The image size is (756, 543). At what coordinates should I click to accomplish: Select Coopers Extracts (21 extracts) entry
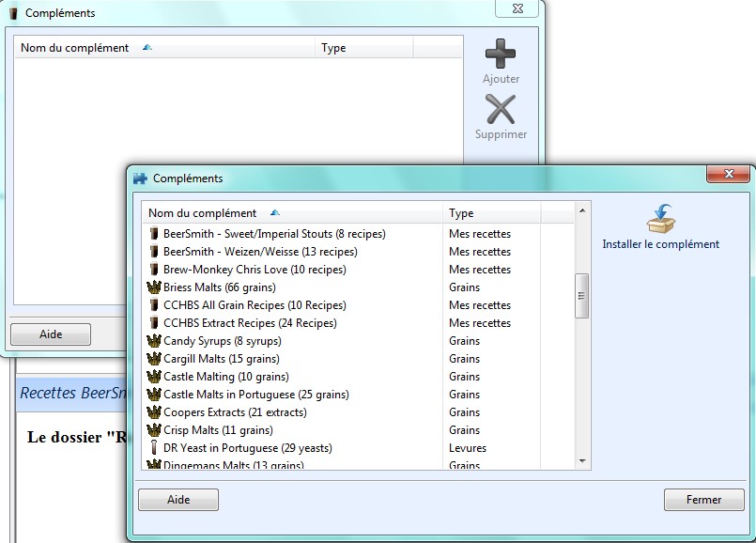click(x=235, y=412)
